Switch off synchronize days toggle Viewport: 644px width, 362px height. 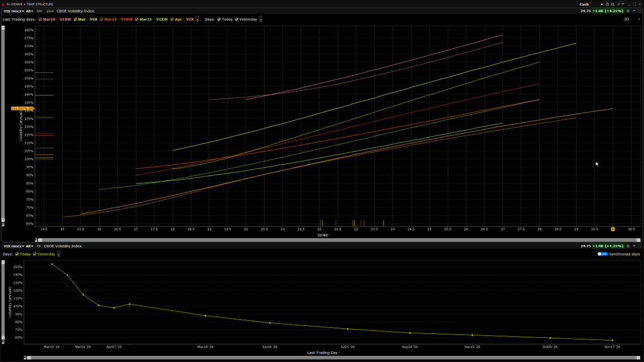tap(603, 254)
